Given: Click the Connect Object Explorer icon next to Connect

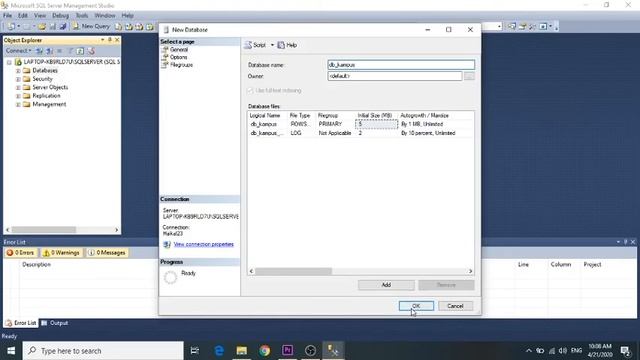Looking at the screenshot, I should 39,51.
